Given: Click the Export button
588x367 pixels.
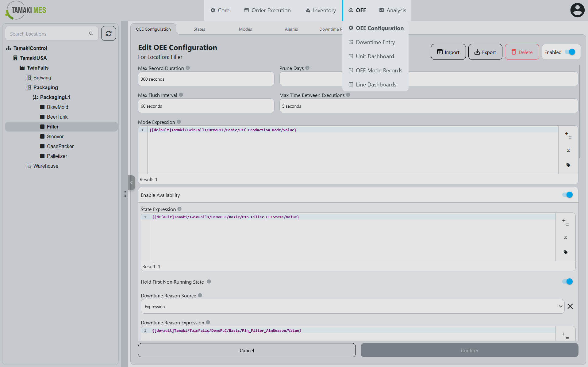Looking at the screenshot, I should pyautogui.click(x=485, y=52).
